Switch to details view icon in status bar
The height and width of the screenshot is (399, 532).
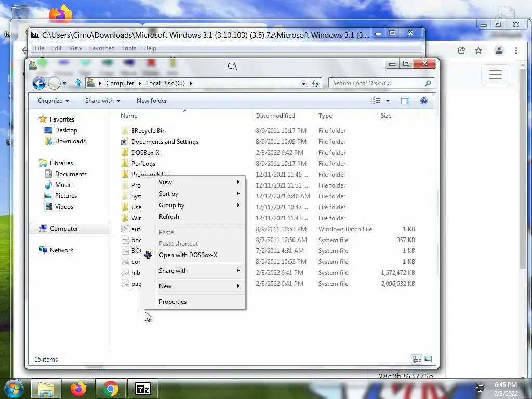tap(417, 359)
